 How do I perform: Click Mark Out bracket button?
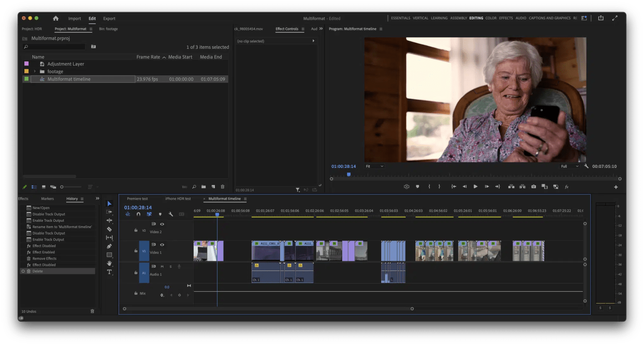point(439,187)
